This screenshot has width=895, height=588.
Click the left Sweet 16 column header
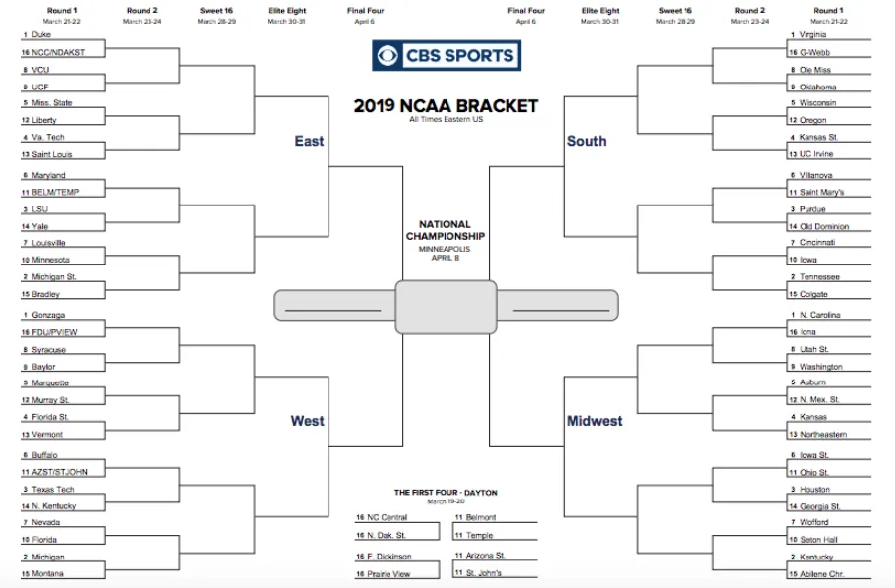[216, 11]
